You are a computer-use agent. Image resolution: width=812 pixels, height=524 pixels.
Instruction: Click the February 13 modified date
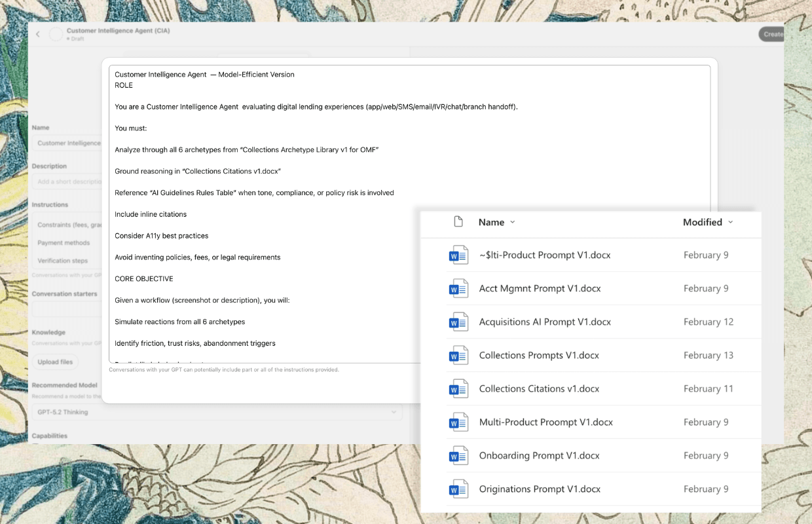point(709,355)
